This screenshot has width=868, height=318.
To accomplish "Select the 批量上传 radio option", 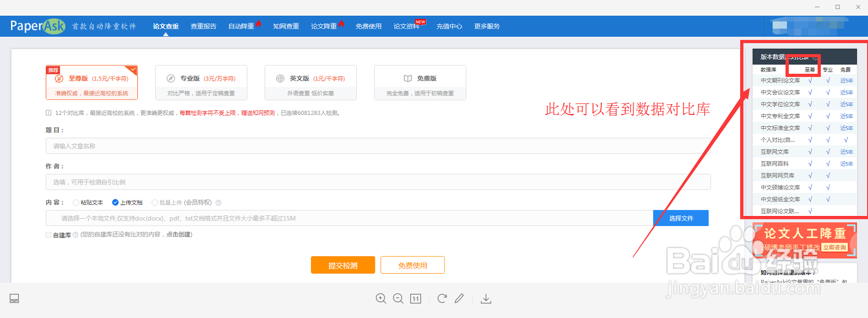I will coord(155,203).
